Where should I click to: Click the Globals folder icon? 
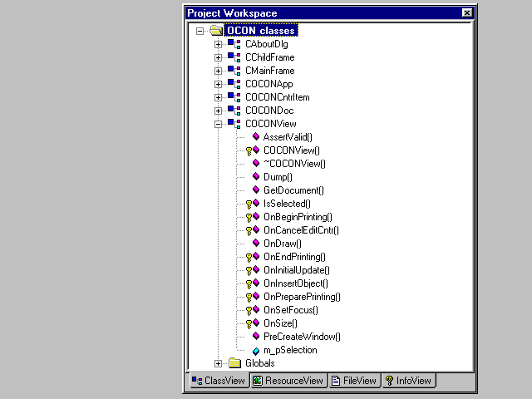pyautogui.click(x=234, y=363)
